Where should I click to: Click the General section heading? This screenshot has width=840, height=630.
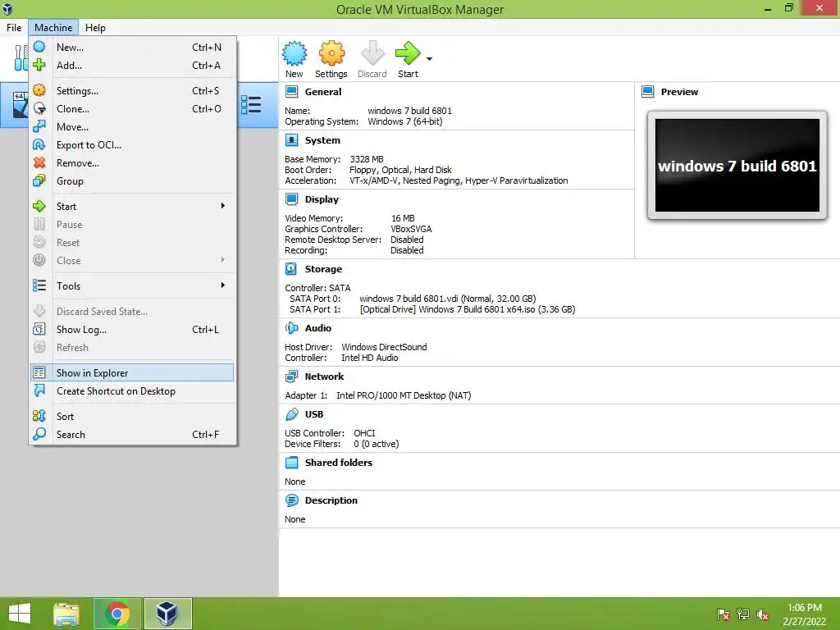[323, 92]
